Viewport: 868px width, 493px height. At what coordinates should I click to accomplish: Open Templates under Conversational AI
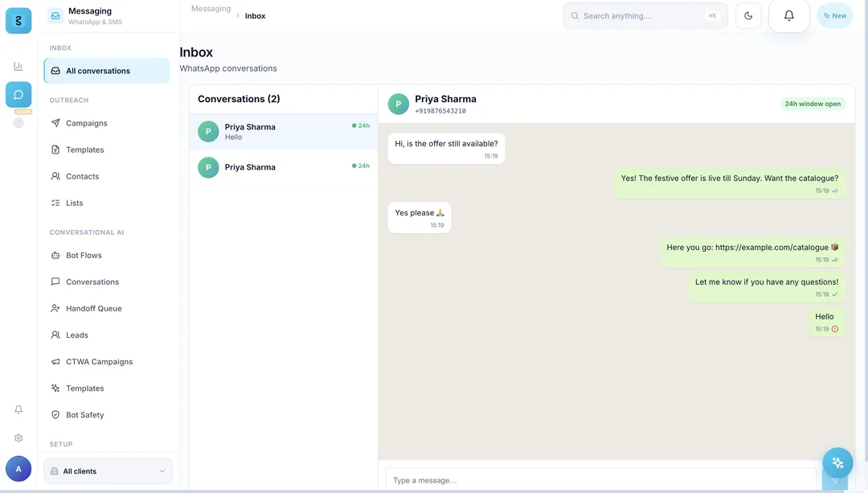pos(107,388)
